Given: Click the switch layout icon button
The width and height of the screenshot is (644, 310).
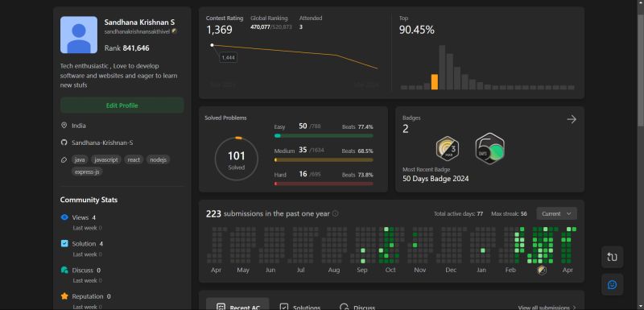Looking at the screenshot, I should pyautogui.click(x=612, y=257).
